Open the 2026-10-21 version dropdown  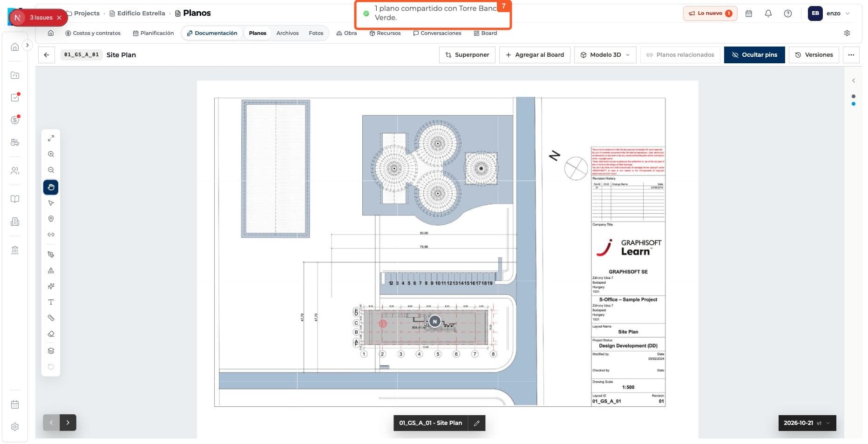point(807,423)
